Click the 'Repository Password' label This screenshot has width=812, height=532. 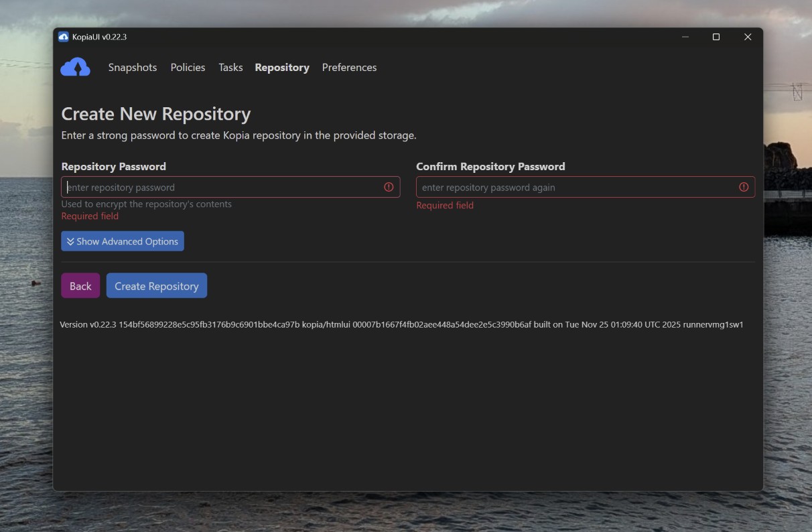[114, 166]
